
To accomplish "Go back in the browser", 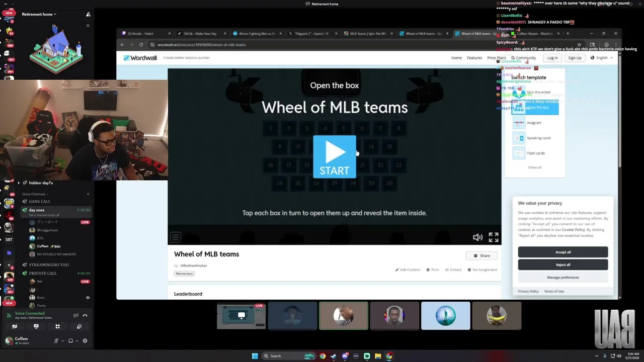I will pos(122,45).
